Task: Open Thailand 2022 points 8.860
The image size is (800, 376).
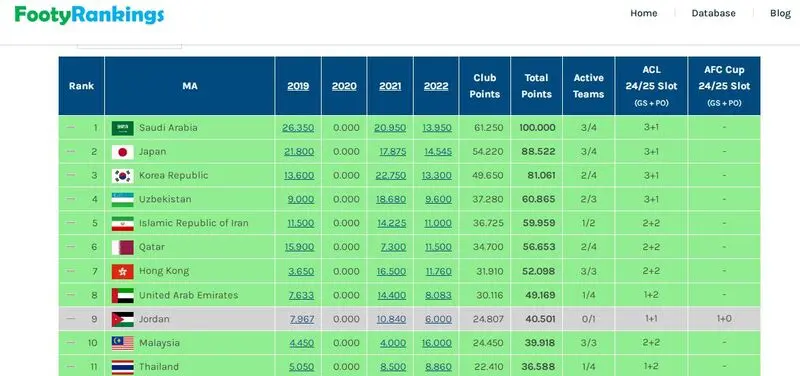Action: (438, 366)
